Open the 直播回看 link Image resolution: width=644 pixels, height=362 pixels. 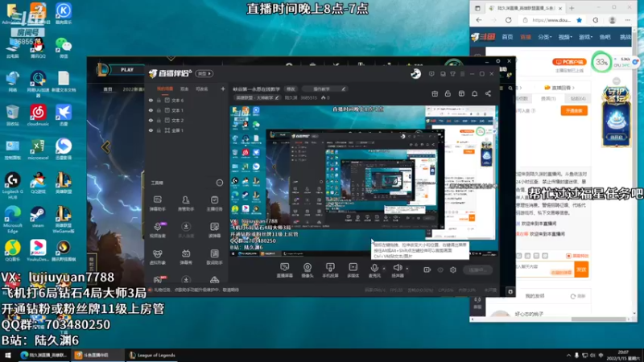point(559,88)
